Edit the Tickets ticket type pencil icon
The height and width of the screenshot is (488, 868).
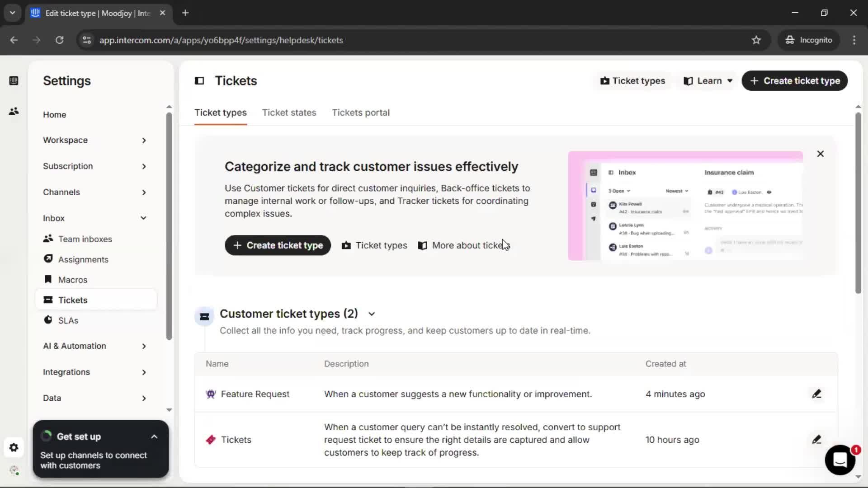[x=816, y=440]
